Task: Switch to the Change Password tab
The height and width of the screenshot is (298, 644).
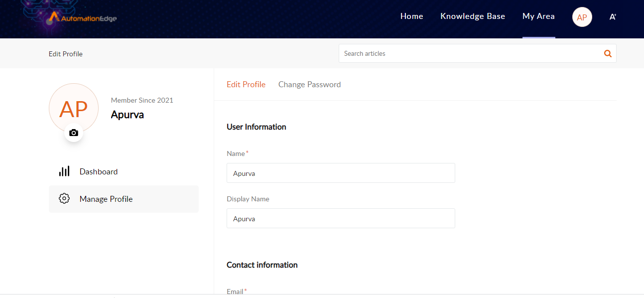Action: pyautogui.click(x=310, y=85)
